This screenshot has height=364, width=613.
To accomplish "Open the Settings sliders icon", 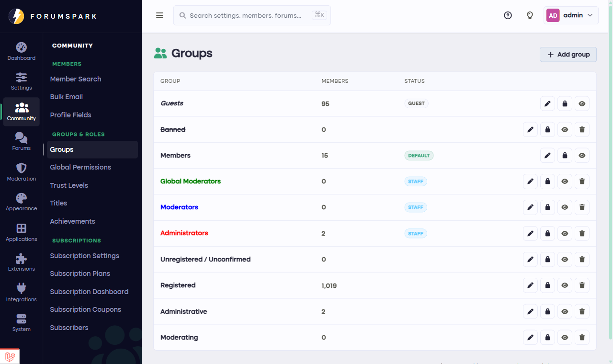I will (x=22, y=77).
